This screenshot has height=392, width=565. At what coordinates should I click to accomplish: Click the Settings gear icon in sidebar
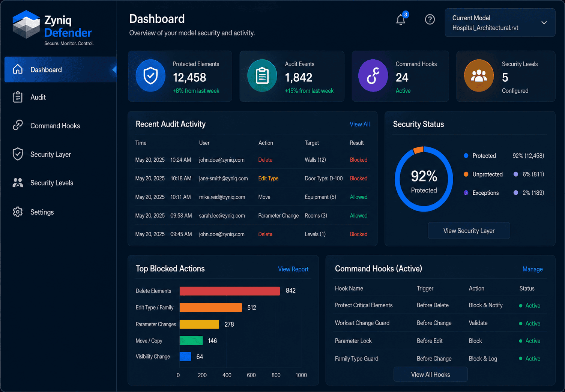pyautogui.click(x=18, y=212)
